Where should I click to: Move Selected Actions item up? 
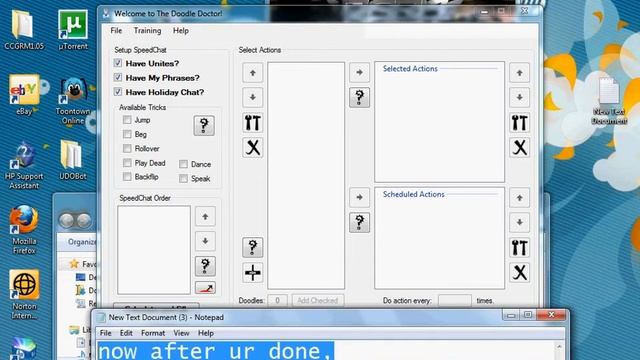[x=519, y=73]
